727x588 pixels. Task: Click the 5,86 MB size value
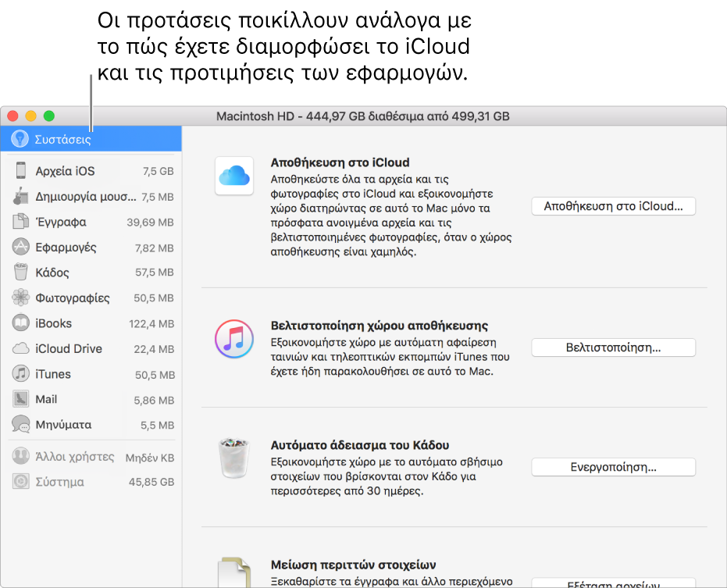click(x=154, y=400)
